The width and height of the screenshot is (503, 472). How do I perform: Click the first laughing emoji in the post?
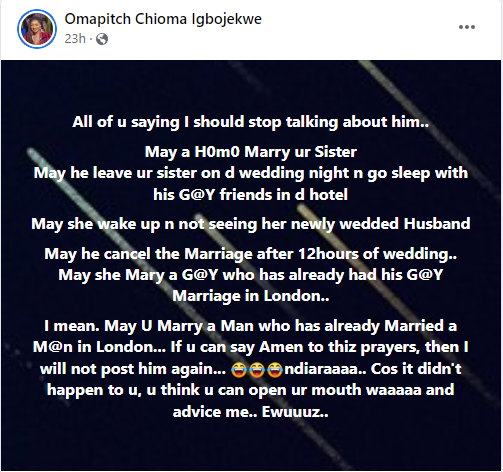point(239,370)
